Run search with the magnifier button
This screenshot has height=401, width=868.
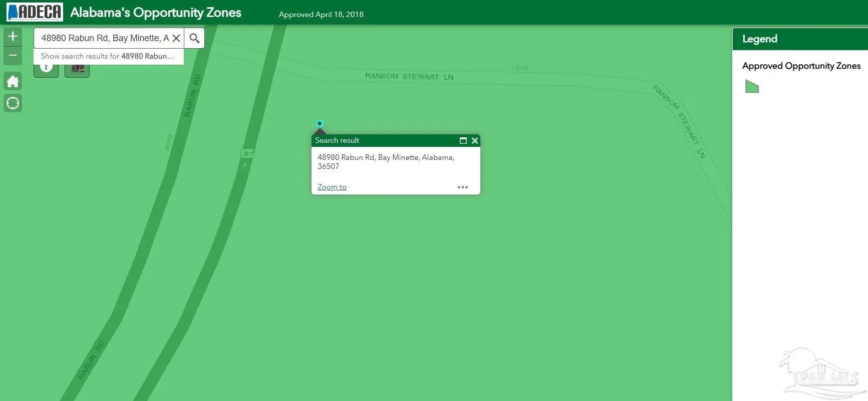click(194, 38)
